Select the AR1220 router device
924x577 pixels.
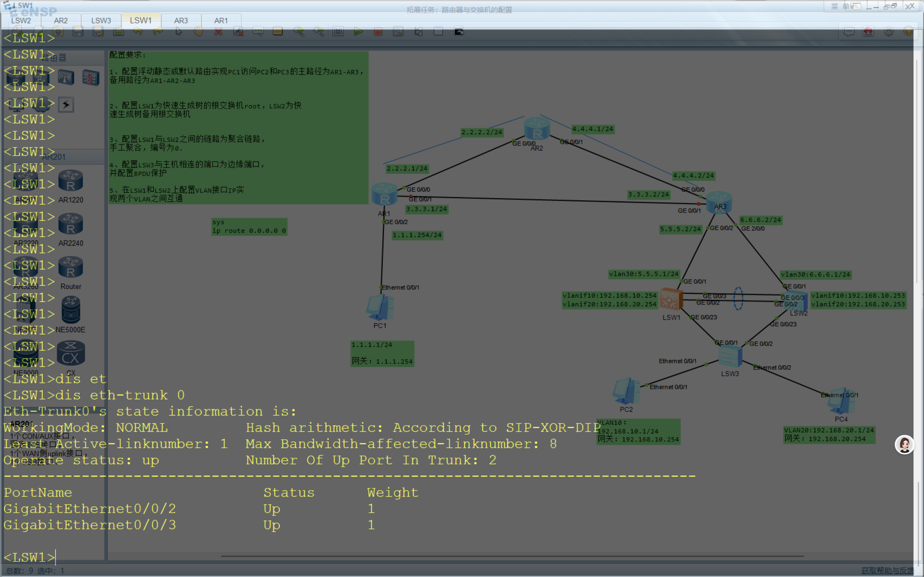(71, 181)
